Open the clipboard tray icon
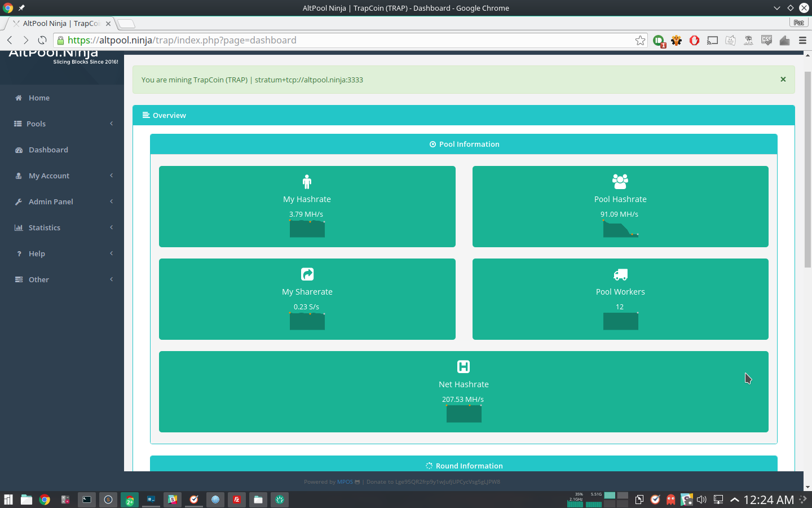Image resolution: width=812 pixels, height=508 pixels. [x=639, y=500]
